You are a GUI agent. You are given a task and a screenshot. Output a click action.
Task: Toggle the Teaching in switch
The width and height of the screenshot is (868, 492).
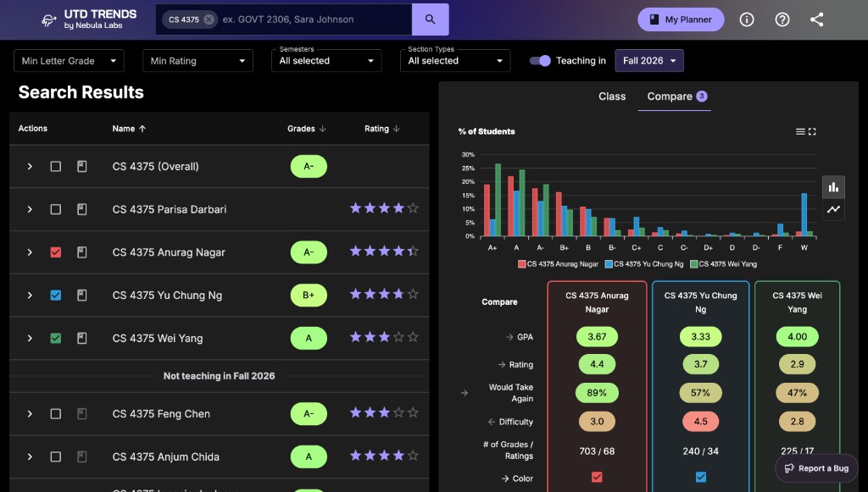540,61
